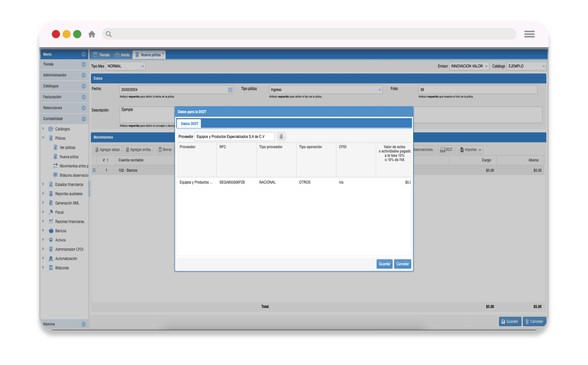Click Cancelar in the DIOT dialog

click(402, 264)
